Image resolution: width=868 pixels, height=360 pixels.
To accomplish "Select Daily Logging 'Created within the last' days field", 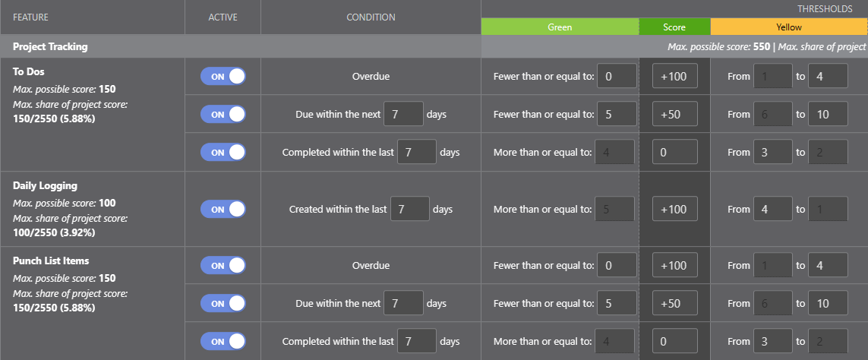I will 410,209.
